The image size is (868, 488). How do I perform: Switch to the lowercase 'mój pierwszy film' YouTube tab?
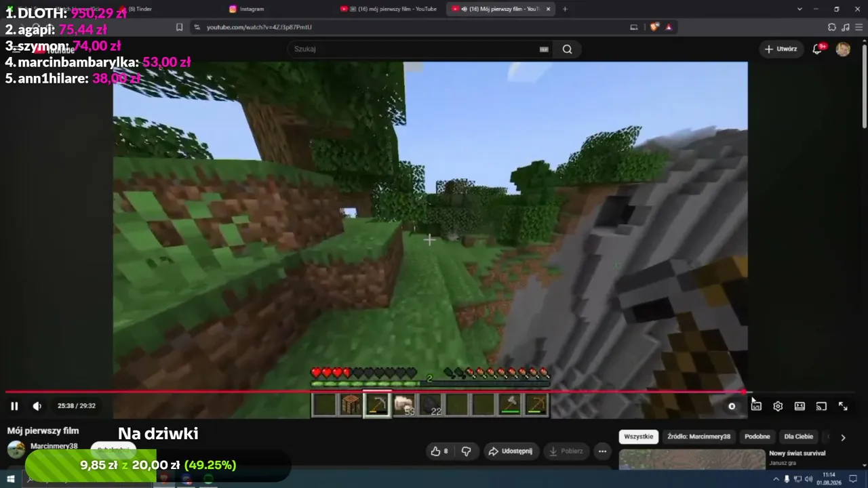click(x=389, y=9)
